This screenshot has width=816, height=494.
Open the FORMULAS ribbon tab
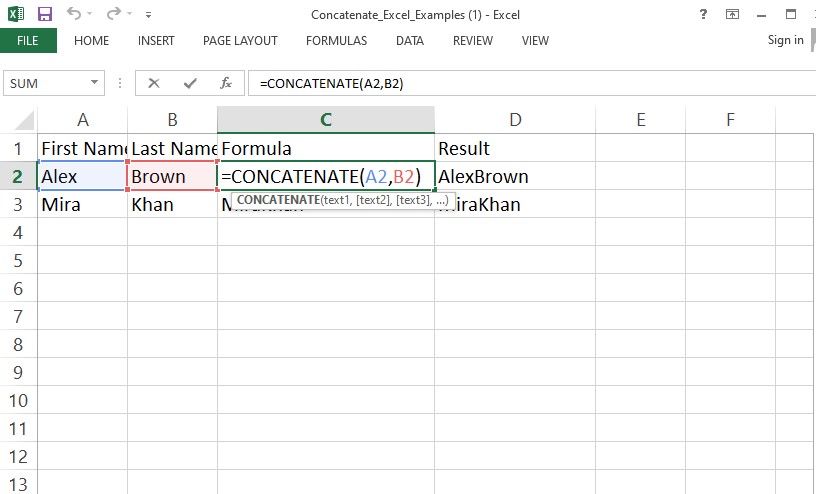tap(336, 41)
